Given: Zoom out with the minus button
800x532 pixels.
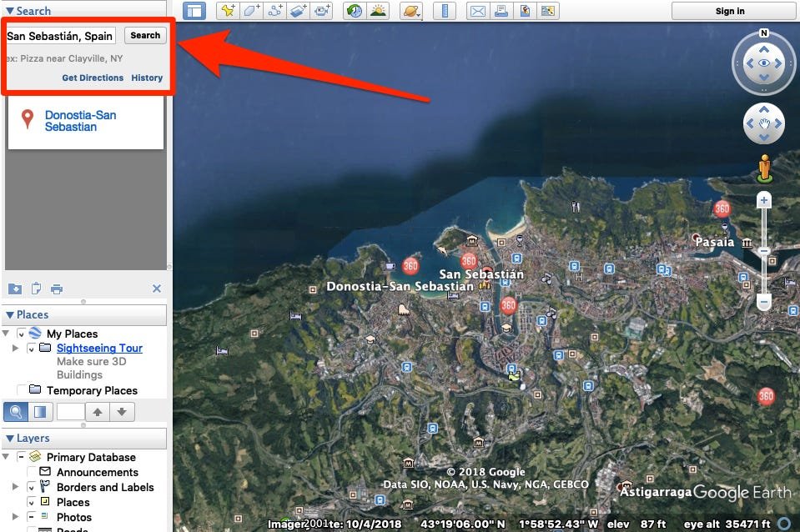Looking at the screenshot, I should (764, 303).
